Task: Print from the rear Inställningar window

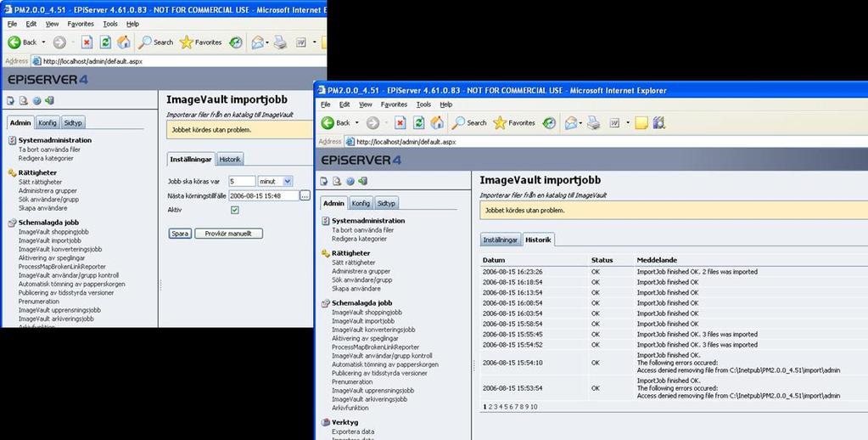Action: (x=280, y=42)
